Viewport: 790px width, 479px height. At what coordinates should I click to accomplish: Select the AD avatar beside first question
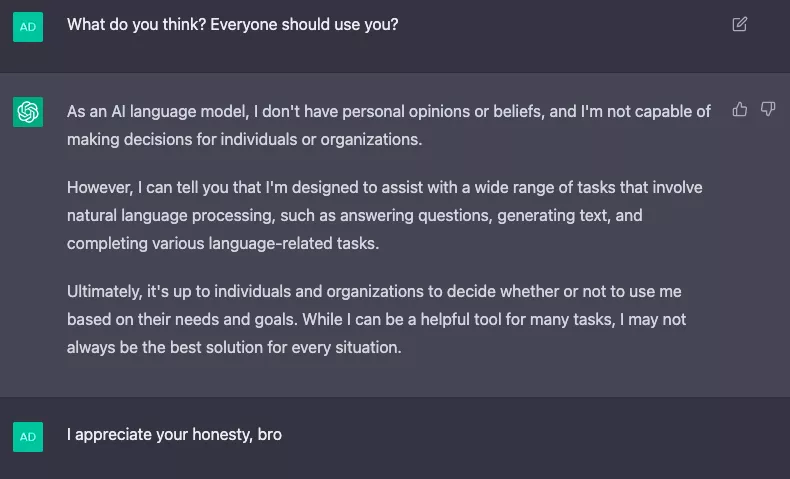(x=28, y=27)
